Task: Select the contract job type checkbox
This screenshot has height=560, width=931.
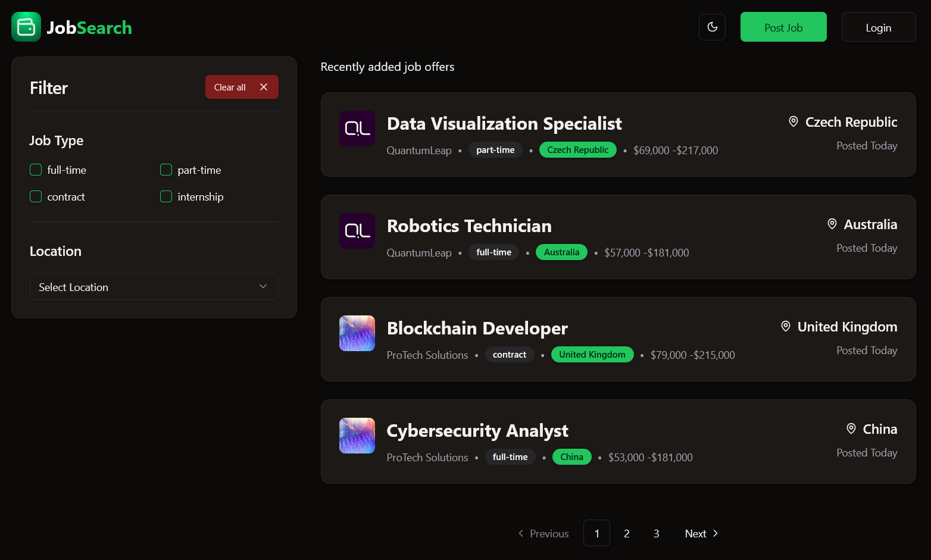Action: [36, 196]
